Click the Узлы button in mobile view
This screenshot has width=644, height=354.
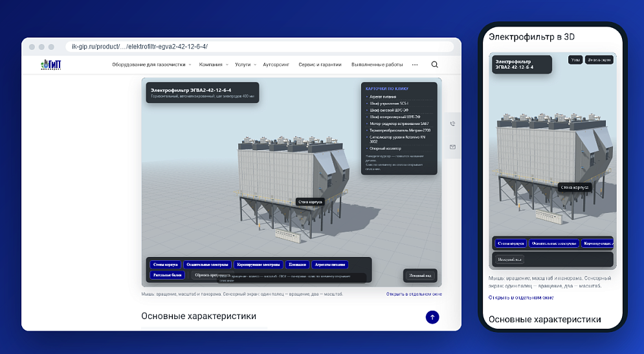coord(575,60)
